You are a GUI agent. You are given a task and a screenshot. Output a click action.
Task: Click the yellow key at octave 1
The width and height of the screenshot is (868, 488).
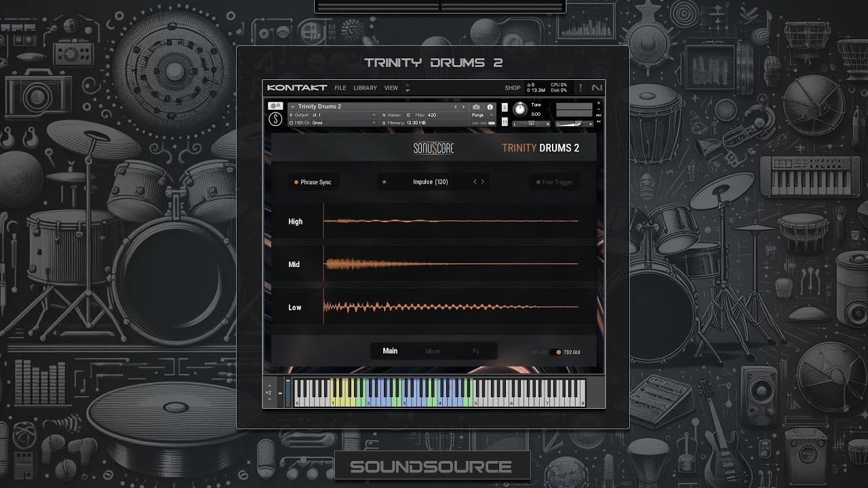click(x=334, y=402)
